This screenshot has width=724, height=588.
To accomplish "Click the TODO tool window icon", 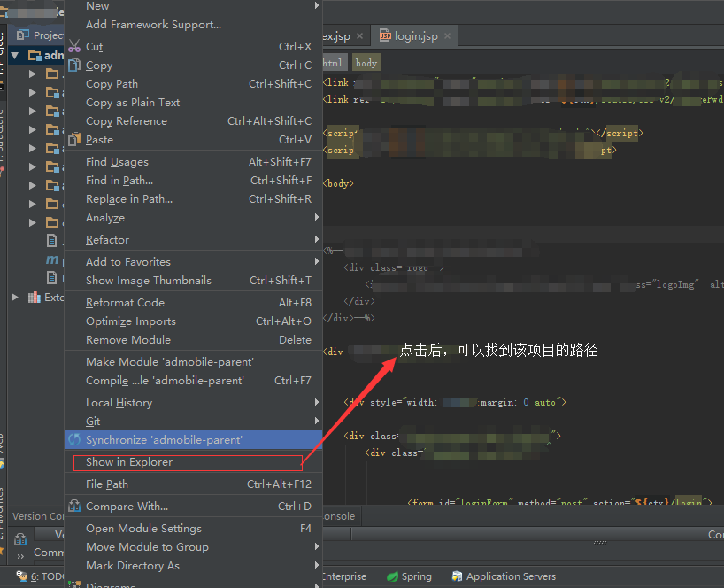I will tap(22, 576).
